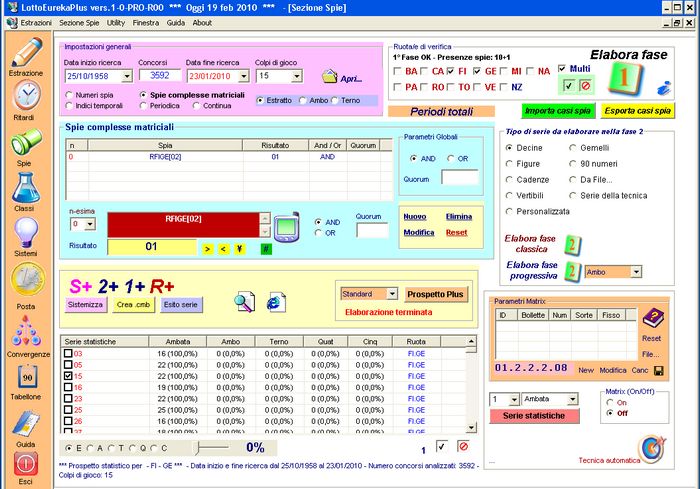Screen dimensions: 700x489
Task: Click the yellow less-than arrow button
Action: (223, 249)
